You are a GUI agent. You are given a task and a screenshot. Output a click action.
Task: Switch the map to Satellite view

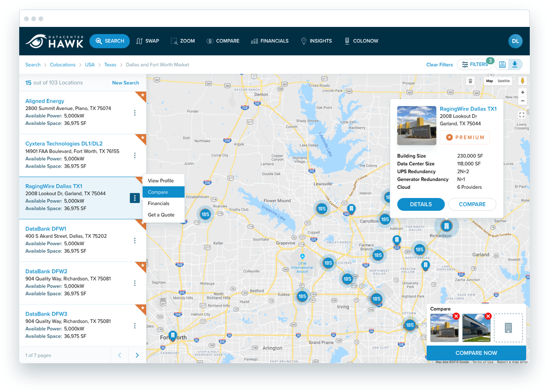pos(504,81)
